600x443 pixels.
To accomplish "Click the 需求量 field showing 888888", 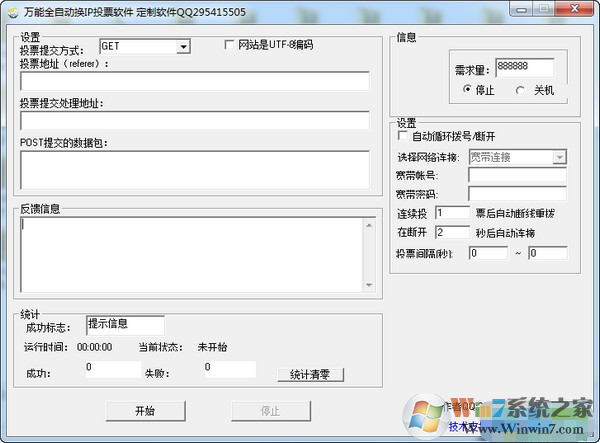I will (x=525, y=67).
